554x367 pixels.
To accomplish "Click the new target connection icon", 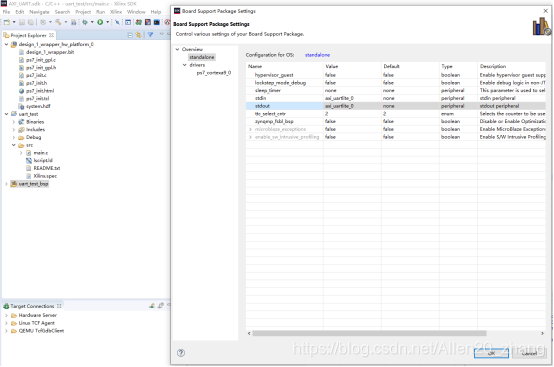I will [152, 306].
